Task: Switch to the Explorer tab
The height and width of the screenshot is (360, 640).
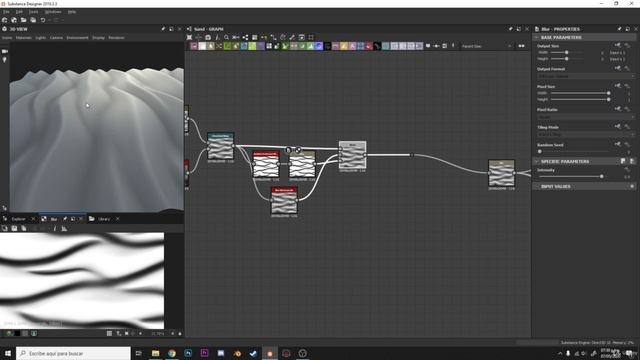Action: [x=18, y=219]
